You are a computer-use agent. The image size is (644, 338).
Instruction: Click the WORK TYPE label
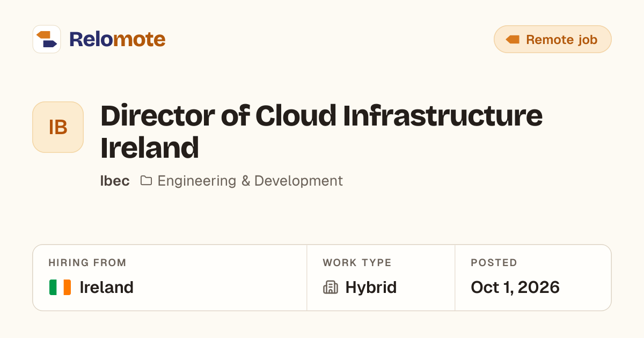coord(357,263)
